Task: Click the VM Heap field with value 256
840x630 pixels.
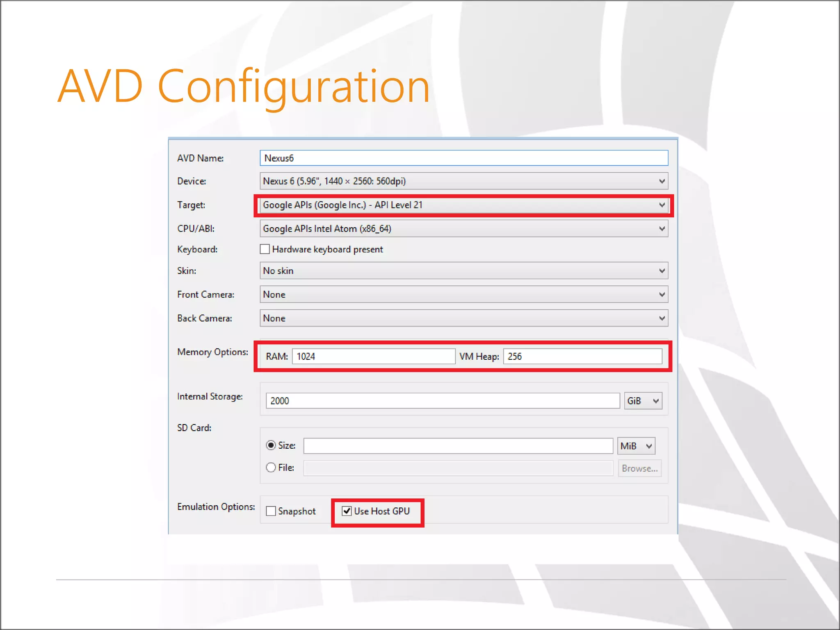Action: 583,356
